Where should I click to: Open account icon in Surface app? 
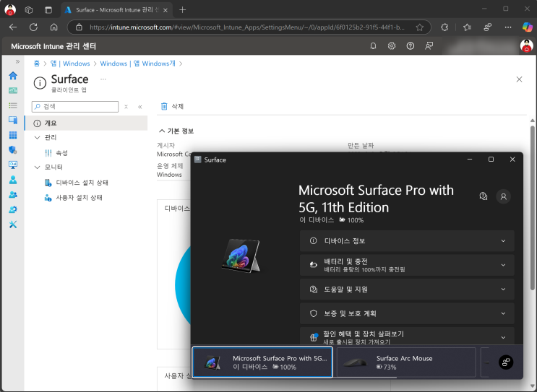504,196
